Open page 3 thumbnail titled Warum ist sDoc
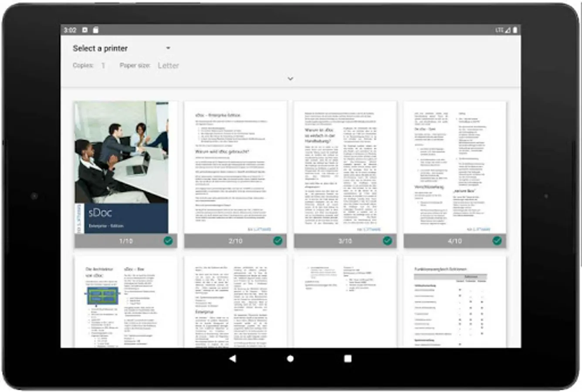This screenshot has height=392, width=582. (x=345, y=168)
